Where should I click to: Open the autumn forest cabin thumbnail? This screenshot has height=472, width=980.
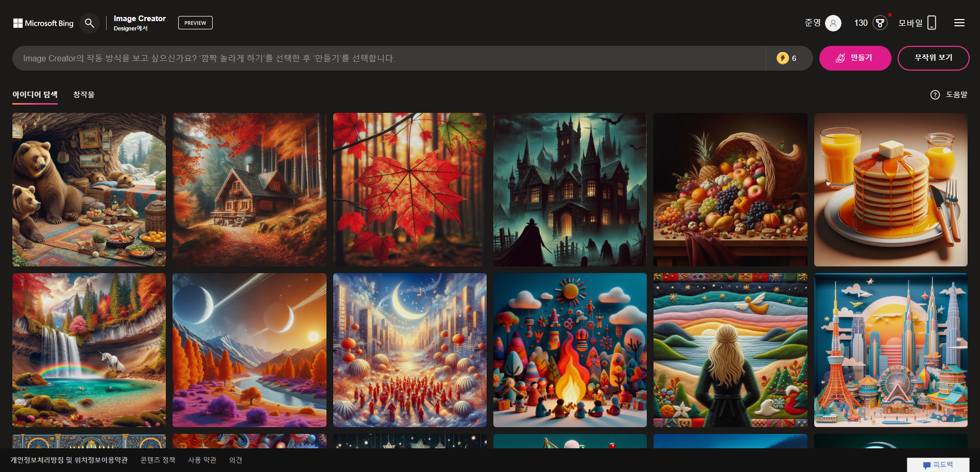(x=249, y=190)
